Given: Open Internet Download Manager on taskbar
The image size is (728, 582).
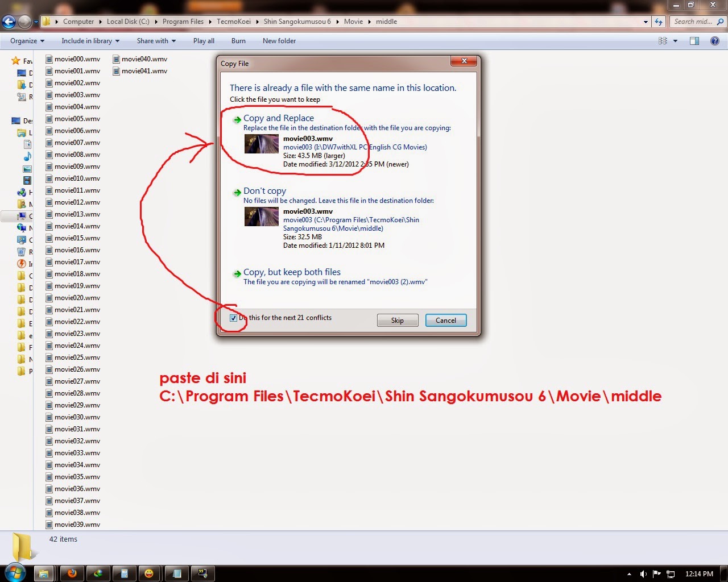Looking at the screenshot, I should 98,573.
